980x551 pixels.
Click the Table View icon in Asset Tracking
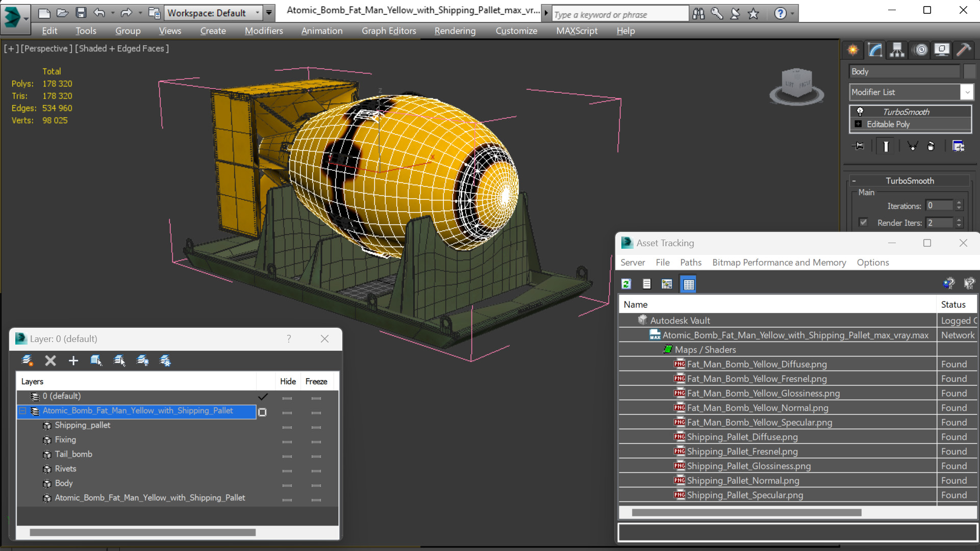point(689,284)
